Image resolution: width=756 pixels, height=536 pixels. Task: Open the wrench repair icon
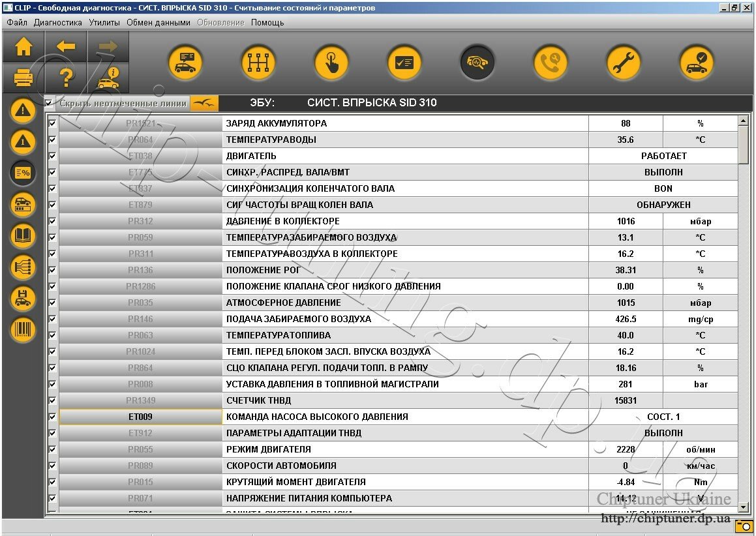624,63
